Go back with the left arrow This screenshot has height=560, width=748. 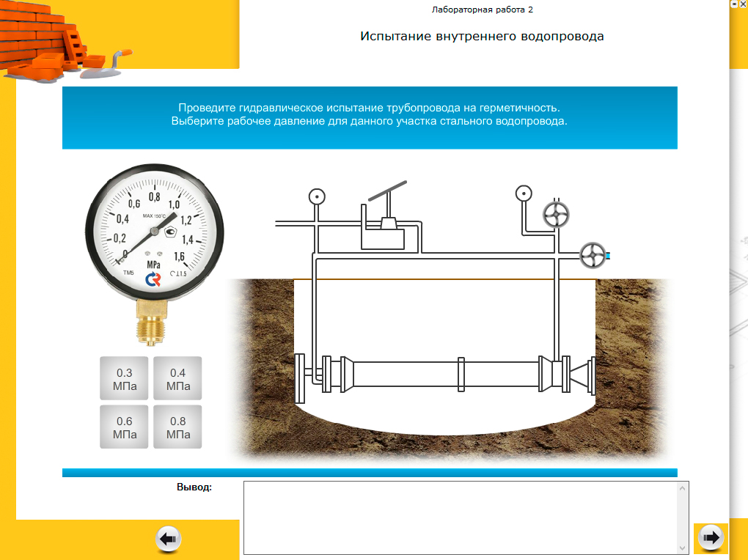click(168, 539)
